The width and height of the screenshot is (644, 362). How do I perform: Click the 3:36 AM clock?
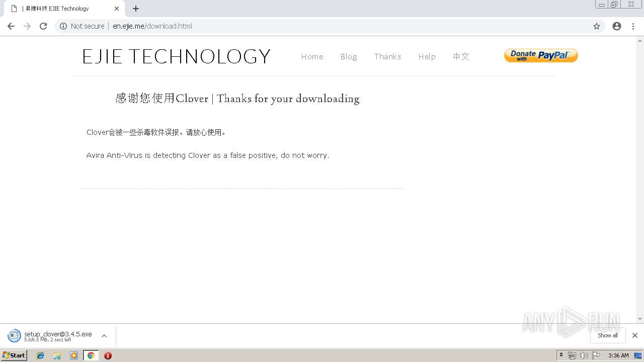(x=618, y=355)
